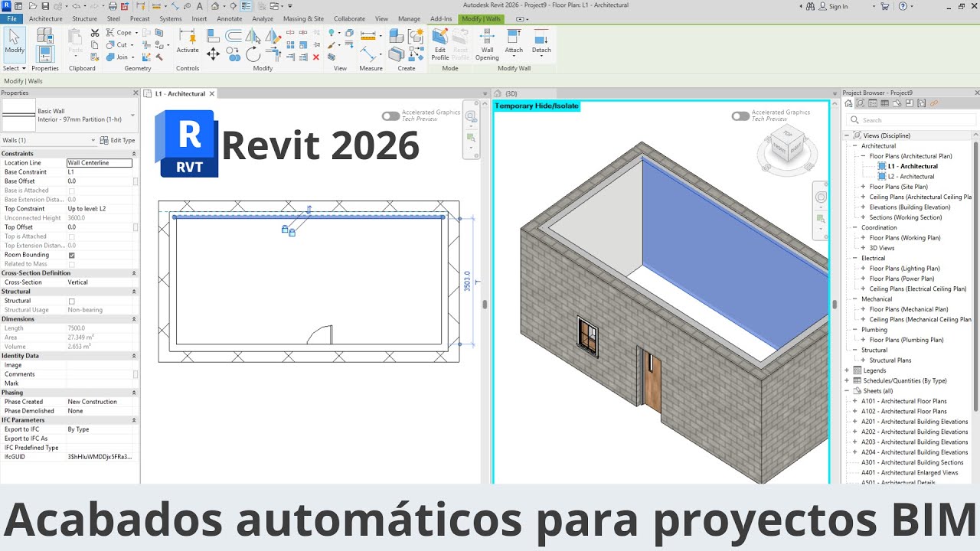Expand Sheets (all) node
Viewport: 980px width, 551px height.
click(x=847, y=391)
